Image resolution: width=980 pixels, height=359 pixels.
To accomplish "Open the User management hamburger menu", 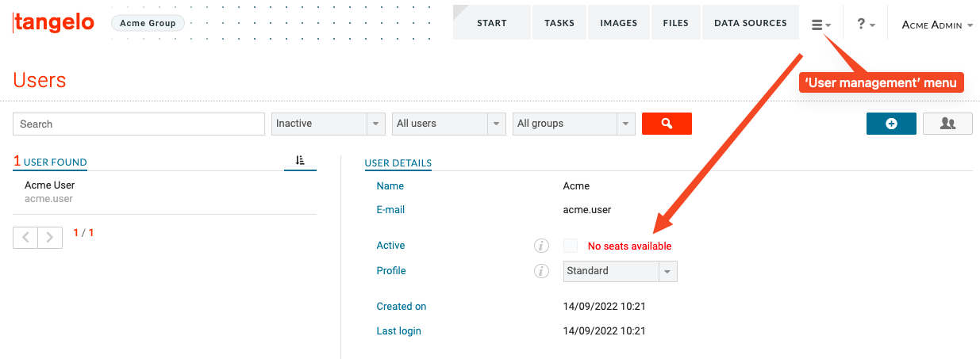I will tap(821, 25).
